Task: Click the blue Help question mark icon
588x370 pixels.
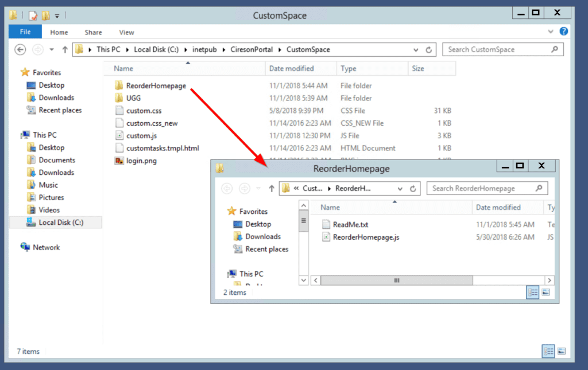Action: pos(563,32)
